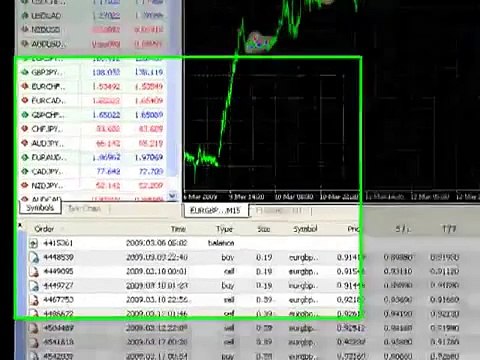The width and height of the screenshot is (480, 360).
Task: Select the CADJPY symbol row
Action: [93, 171]
